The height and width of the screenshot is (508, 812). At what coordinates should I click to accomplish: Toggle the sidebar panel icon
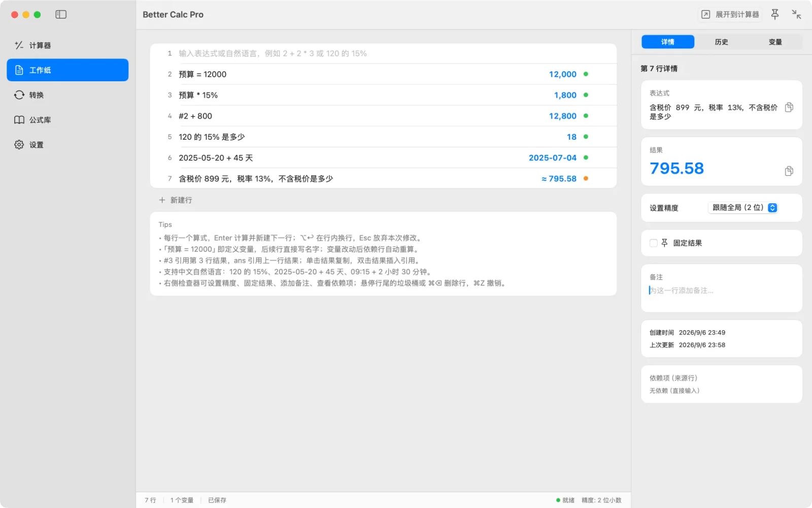(x=61, y=14)
